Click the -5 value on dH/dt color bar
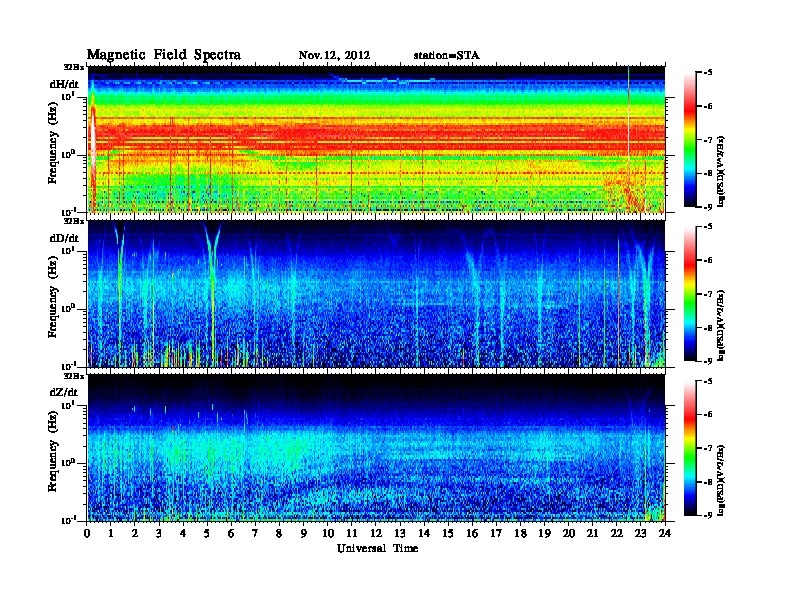This screenshot has height=612, width=792. click(x=708, y=73)
